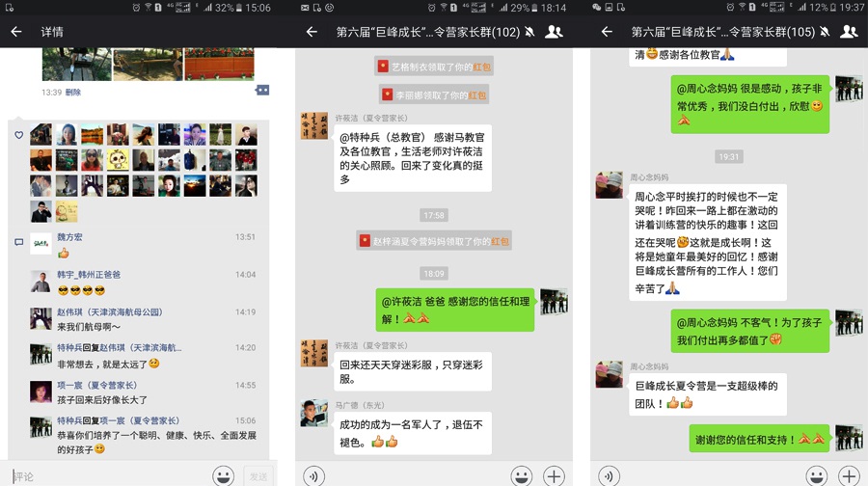Open 项一宸（夏令营家长） commenter name
Viewport: 868px width, 486px height.
coord(96,386)
